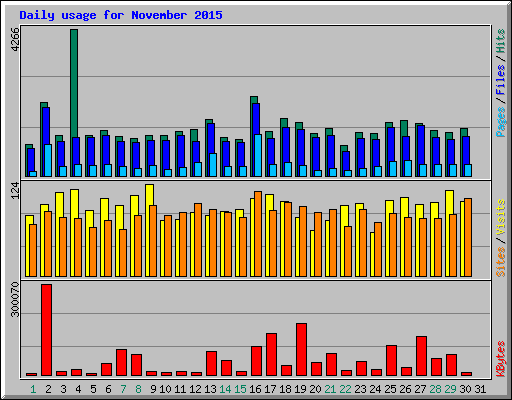Click the 4266 hits axis label
Image resolution: width=512 pixels, height=400 pixels.
[x=15, y=39]
